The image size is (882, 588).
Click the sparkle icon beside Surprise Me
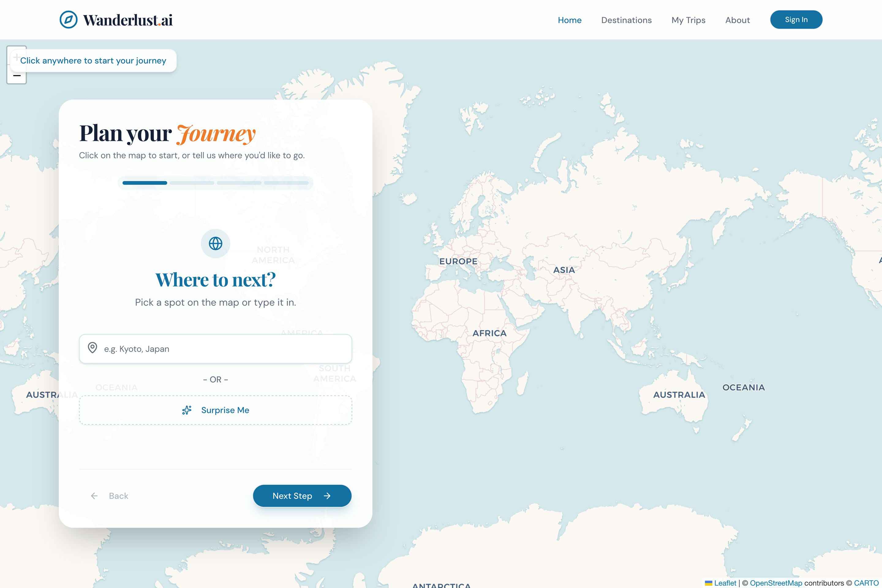(187, 410)
